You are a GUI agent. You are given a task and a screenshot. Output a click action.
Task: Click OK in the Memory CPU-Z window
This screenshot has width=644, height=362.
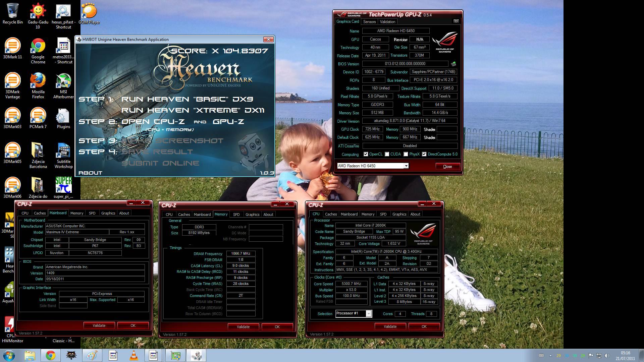(277, 327)
